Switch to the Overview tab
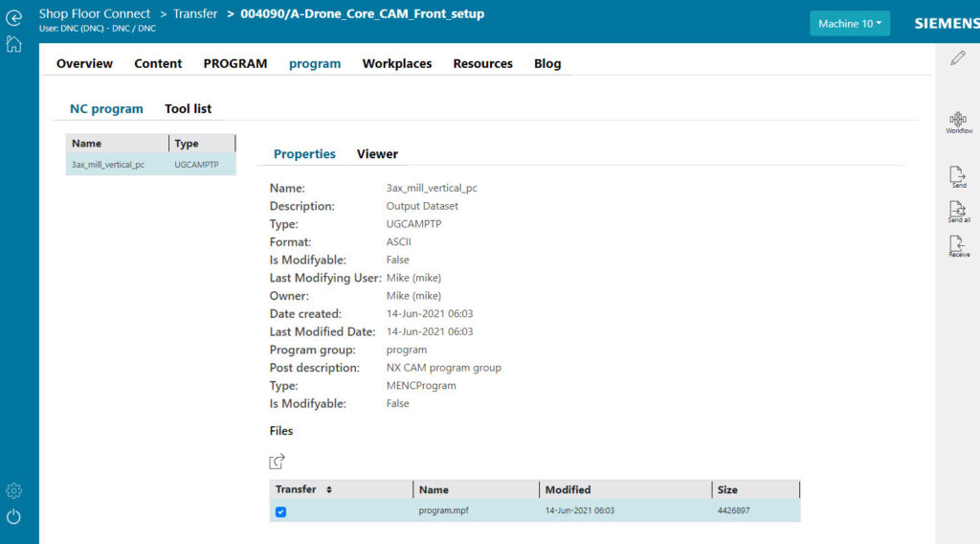The height and width of the screenshot is (544, 980). [x=84, y=64]
